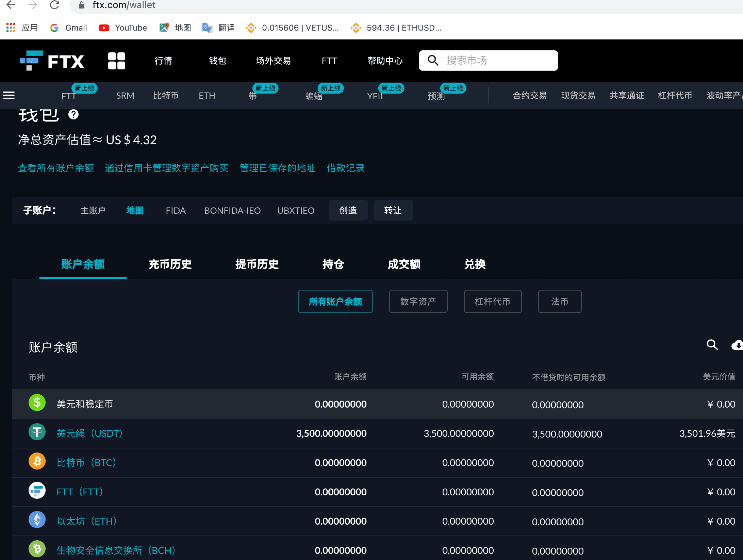Viewport: 743px width, 560px height.
Task: Open the VETUS Binance bookmark
Action: coord(292,28)
